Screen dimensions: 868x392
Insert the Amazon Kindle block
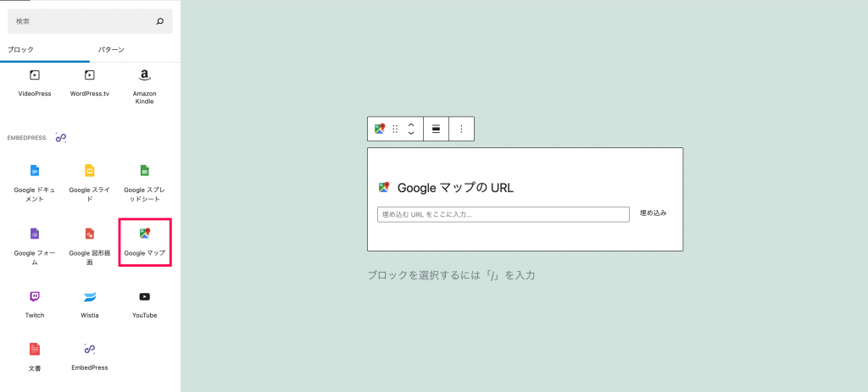coord(144,87)
